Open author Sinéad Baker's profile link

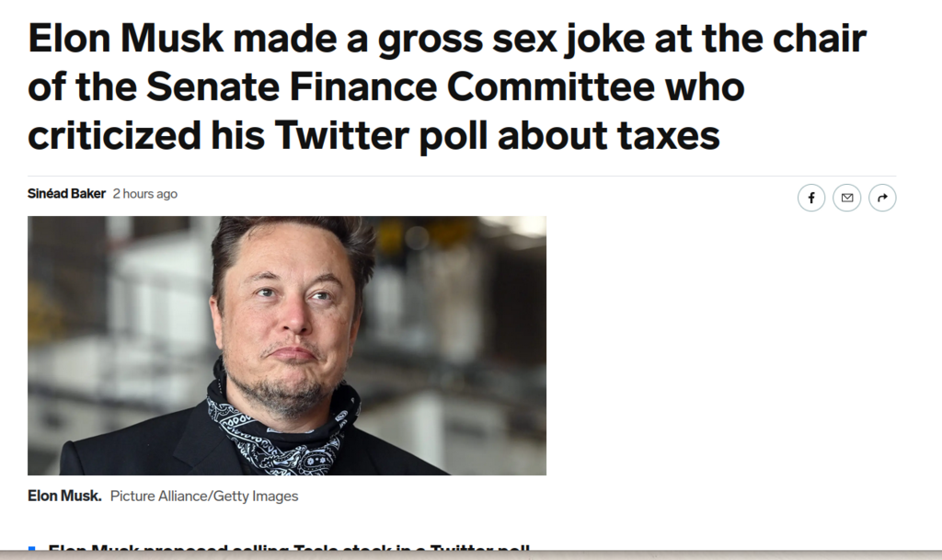[x=66, y=193]
